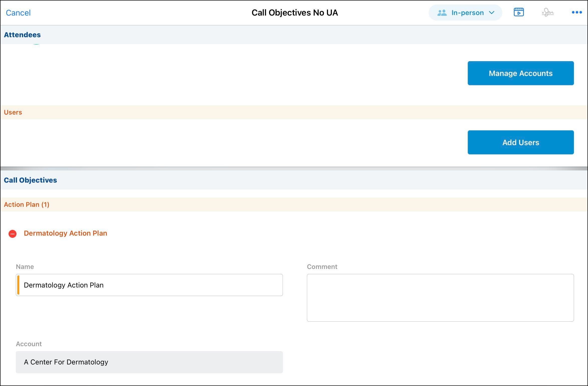Click into the Comment text box
Viewport: 588px width, 386px height.
tap(440, 298)
